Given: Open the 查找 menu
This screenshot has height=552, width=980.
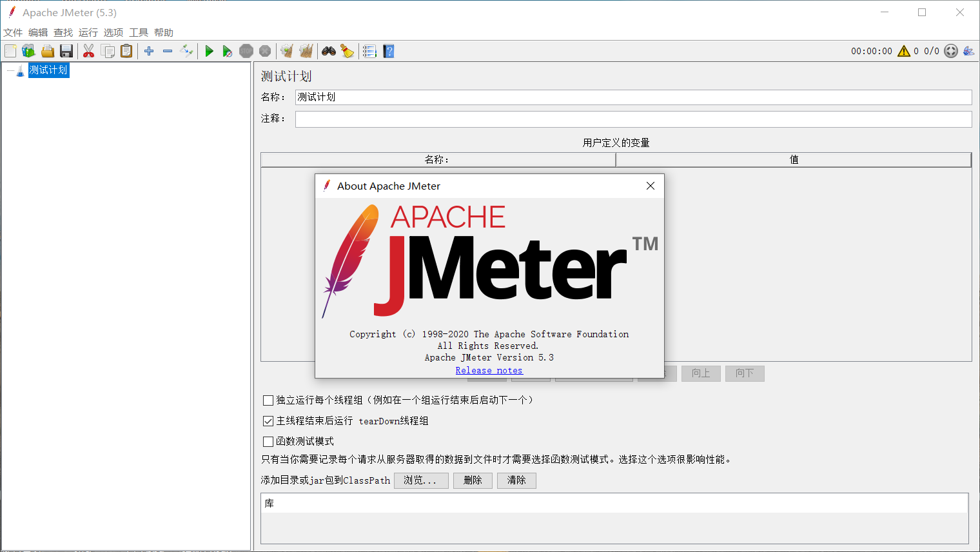Looking at the screenshot, I should coord(63,33).
